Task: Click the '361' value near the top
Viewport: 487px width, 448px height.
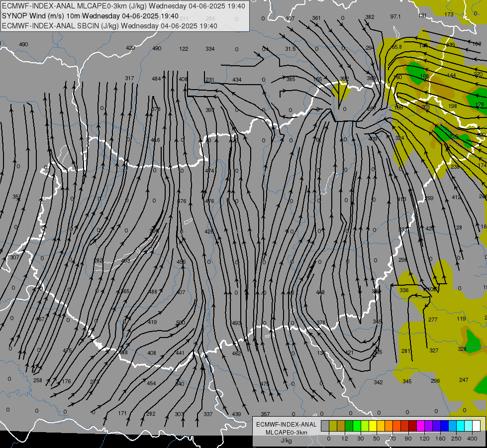Action: (316, 18)
